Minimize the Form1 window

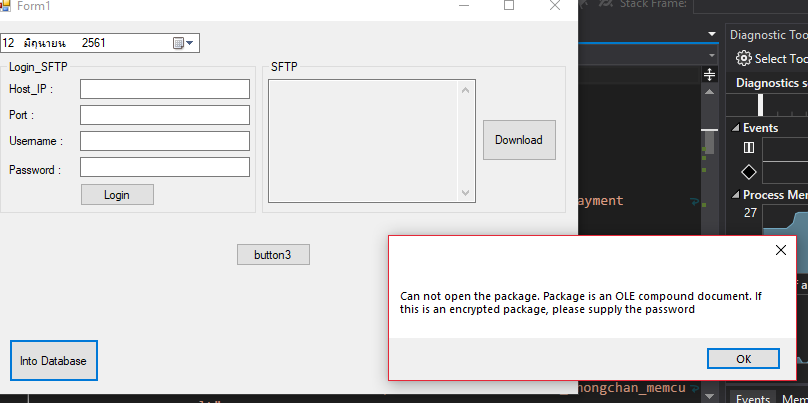(464, 6)
